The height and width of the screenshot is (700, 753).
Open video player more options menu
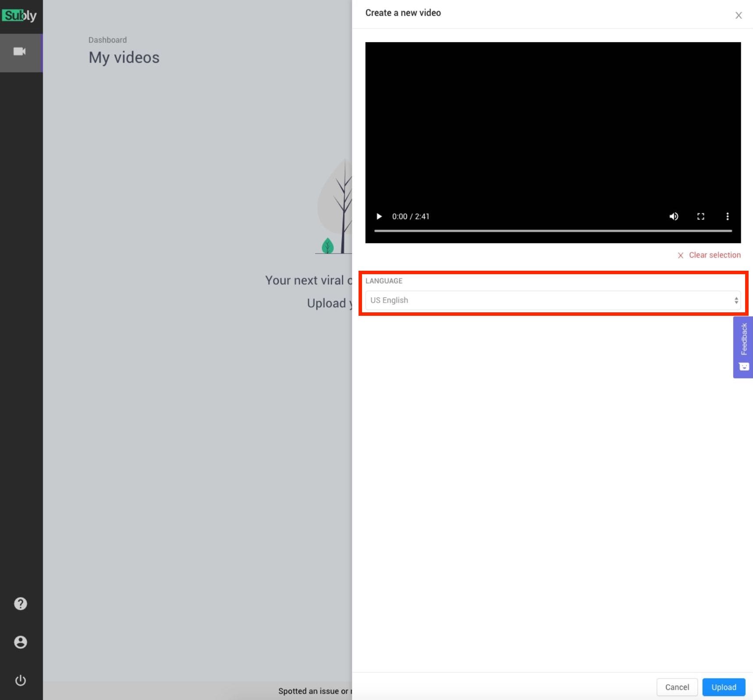[727, 216]
